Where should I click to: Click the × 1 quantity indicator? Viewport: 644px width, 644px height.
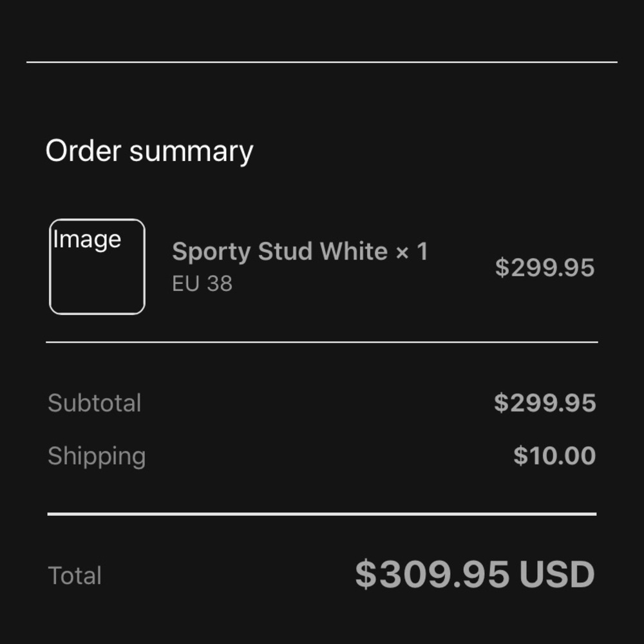(412, 251)
